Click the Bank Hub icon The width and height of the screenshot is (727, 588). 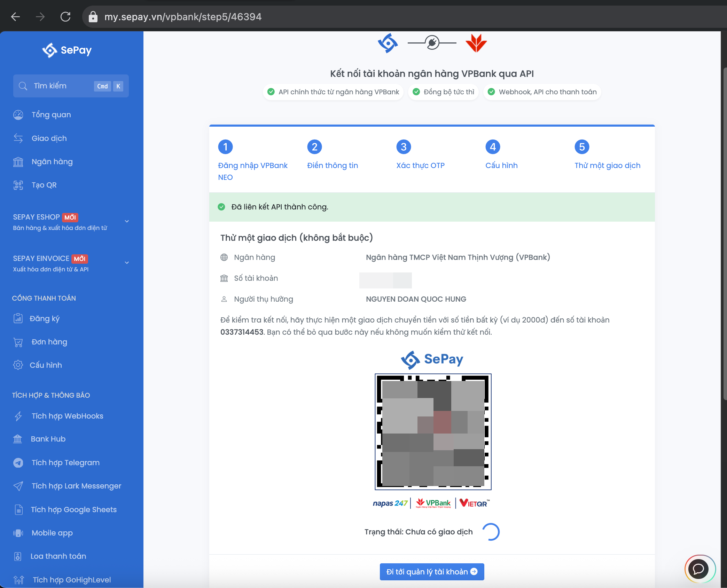[17, 439]
